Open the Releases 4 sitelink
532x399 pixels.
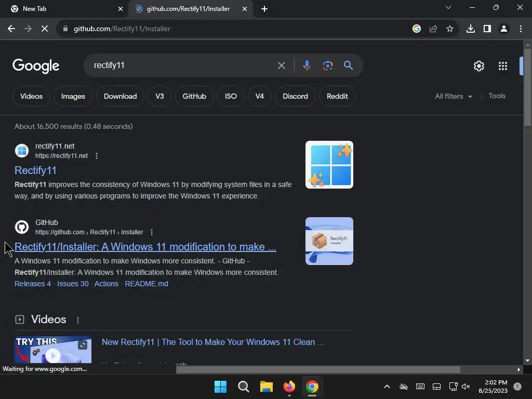click(x=33, y=284)
